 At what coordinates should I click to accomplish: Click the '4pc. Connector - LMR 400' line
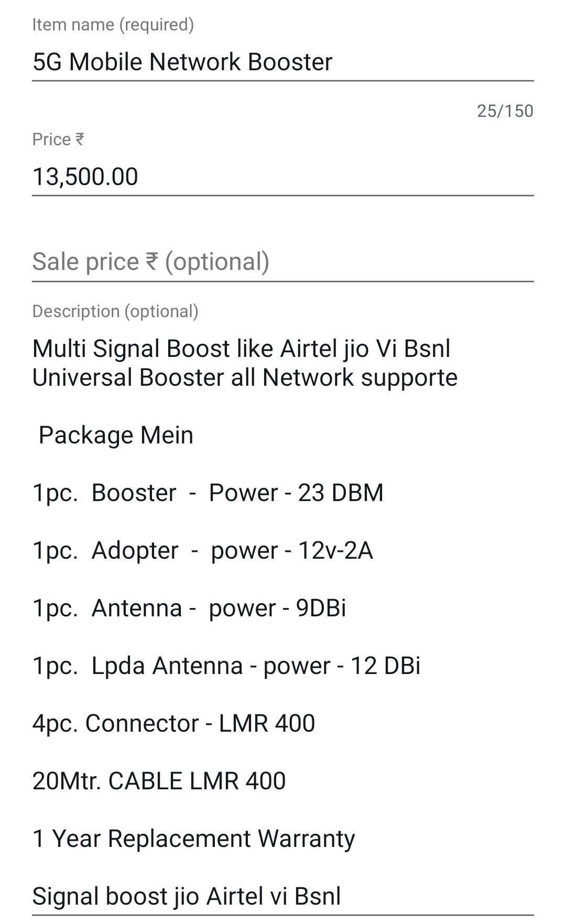[x=173, y=724]
